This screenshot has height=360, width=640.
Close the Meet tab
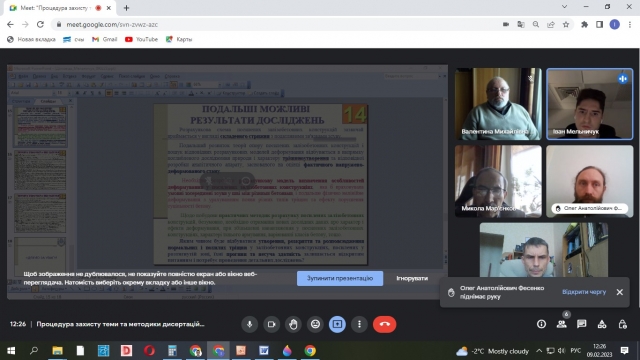coord(109,8)
